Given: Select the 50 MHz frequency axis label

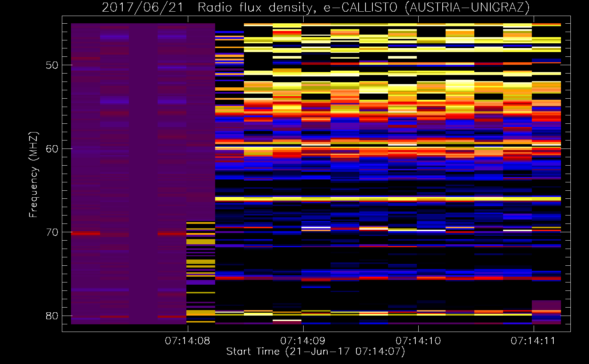Looking at the screenshot, I should 52,65.
